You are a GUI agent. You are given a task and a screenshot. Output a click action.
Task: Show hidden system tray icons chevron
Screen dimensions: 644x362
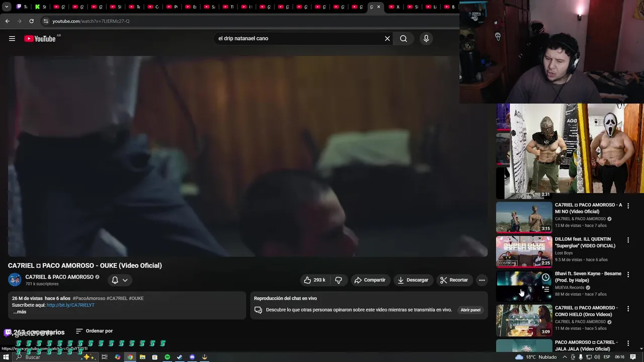565,357
